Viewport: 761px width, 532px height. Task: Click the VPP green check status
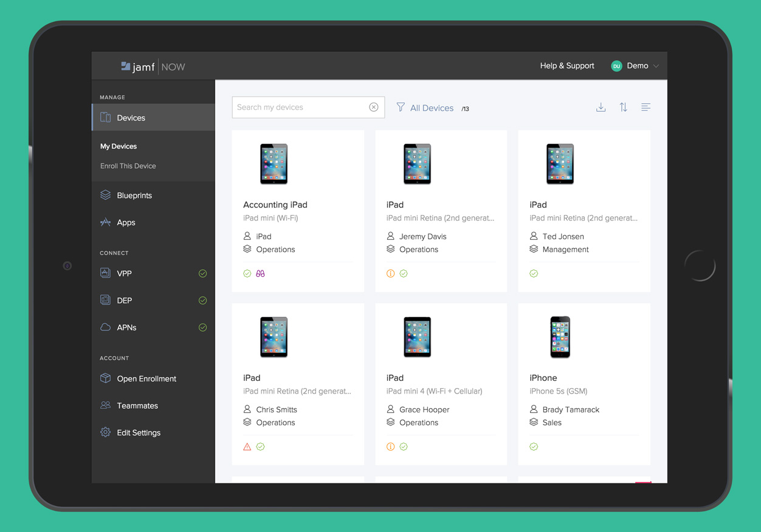point(203,274)
